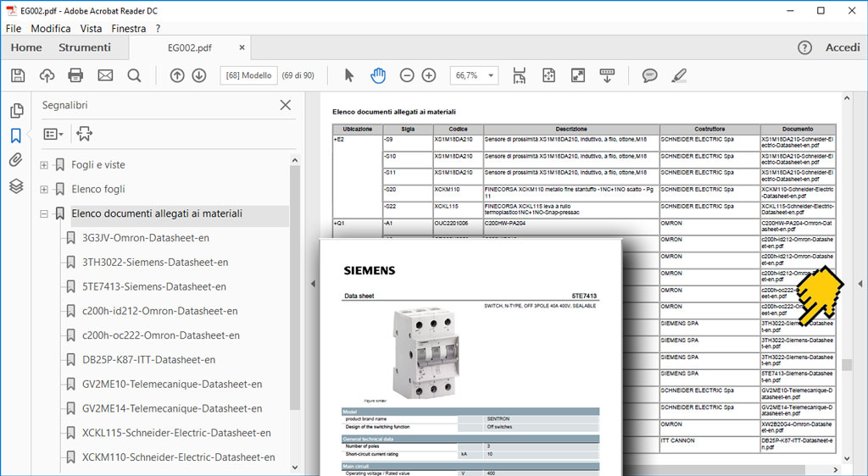Send file by email envelope icon
The image size is (868, 476).
(105, 75)
